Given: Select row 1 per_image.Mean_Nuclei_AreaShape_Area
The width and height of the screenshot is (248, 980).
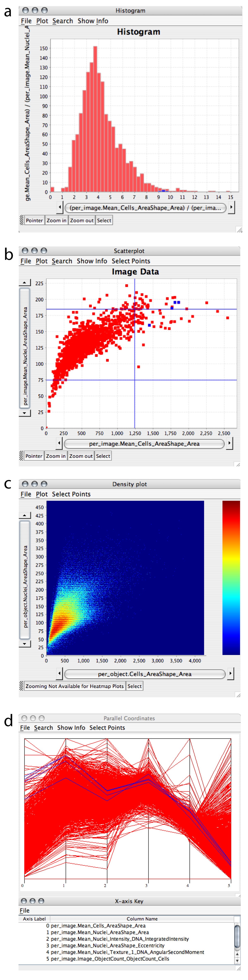Looking at the screenshot, I should pos(126,932).
